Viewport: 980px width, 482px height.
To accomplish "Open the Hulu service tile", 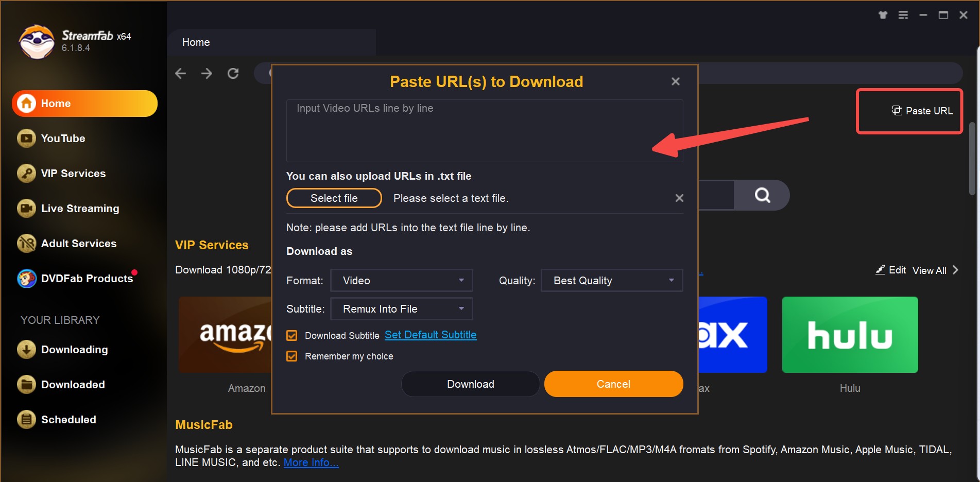I will pos(850,335).
